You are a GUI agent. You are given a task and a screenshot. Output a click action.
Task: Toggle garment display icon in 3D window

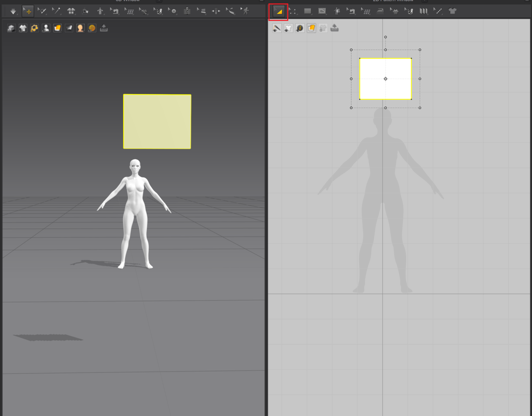click(12, 28)
